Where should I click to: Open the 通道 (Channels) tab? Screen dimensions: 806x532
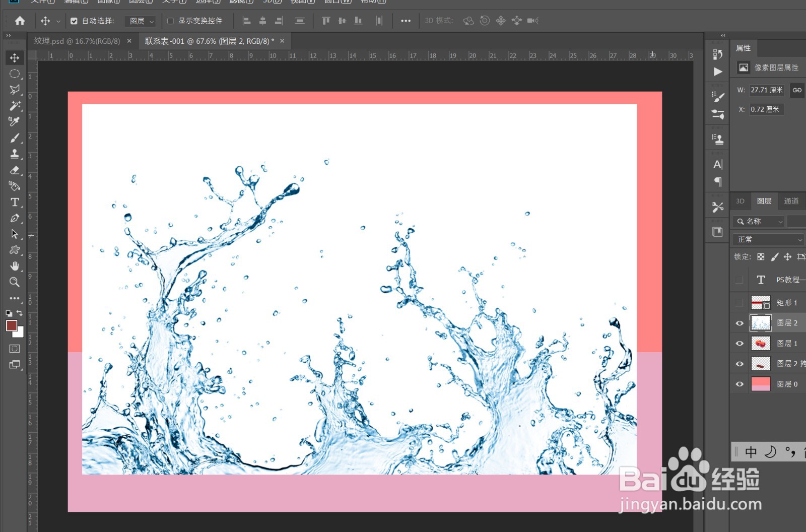pos(791,201)
